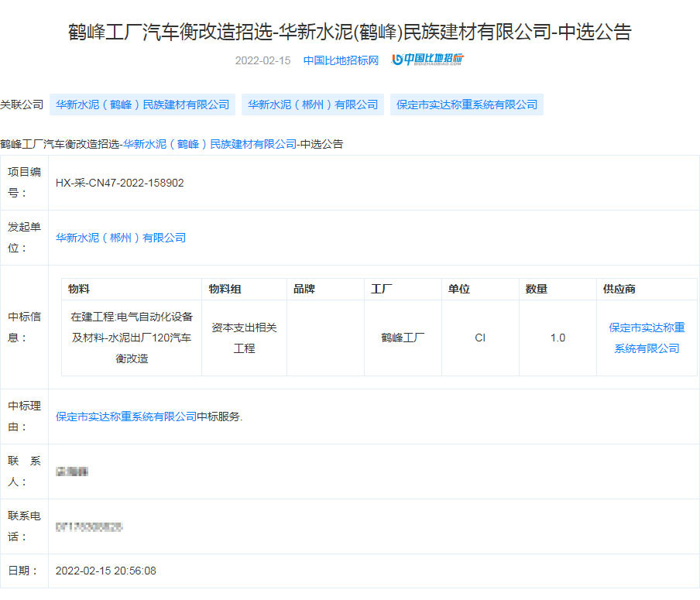Open the 保定市实达称重系统 link in the 中标理由 row
Image resolution: width=700 pixels, height=600 pixels.
point(126,417)
